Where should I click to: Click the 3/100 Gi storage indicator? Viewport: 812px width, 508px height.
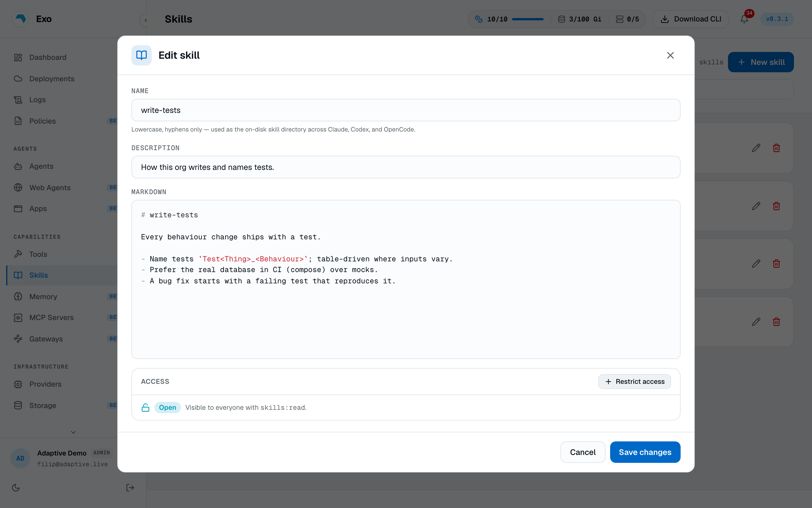tap(579, 19)
